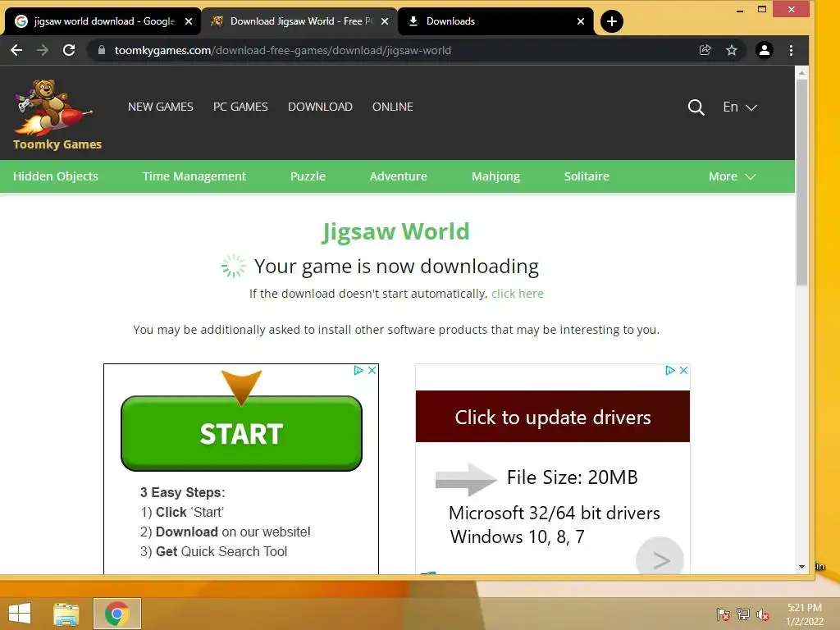Image resolution: width=840 pixels, height=630 pixels.
Task: Select the Download Jigsaw World tab
Action: [x=299, y=21]
